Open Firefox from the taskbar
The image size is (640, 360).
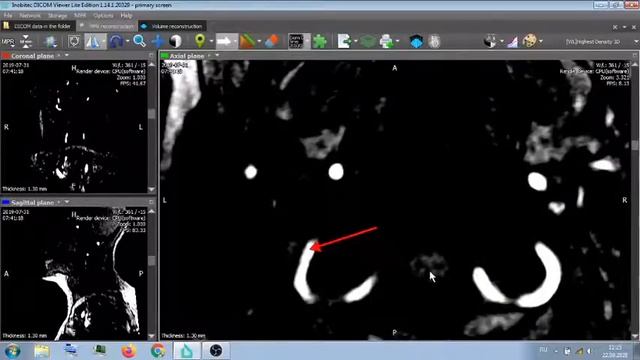(129, 351)
